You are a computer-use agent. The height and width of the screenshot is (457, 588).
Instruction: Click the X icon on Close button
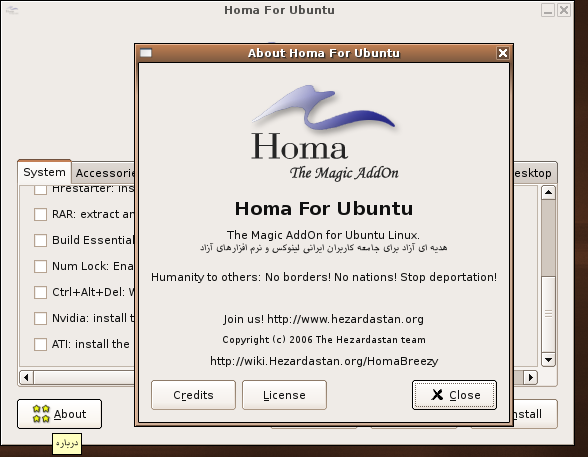click(437, 394)
